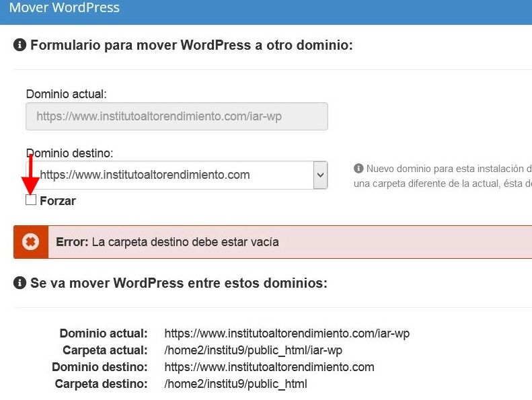Select the summary Dominio destino URL value

coord(270,367)
